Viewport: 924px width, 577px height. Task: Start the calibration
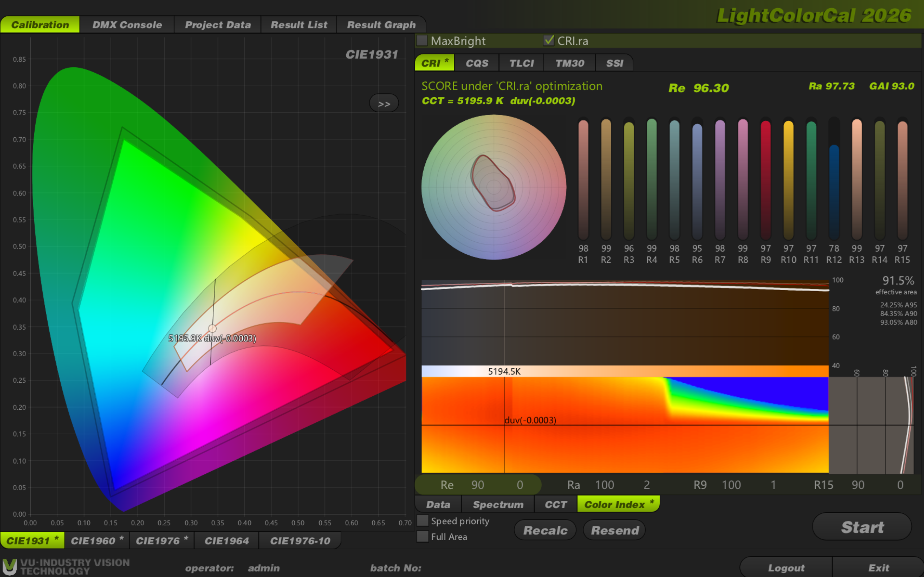[x=862, y=527]
